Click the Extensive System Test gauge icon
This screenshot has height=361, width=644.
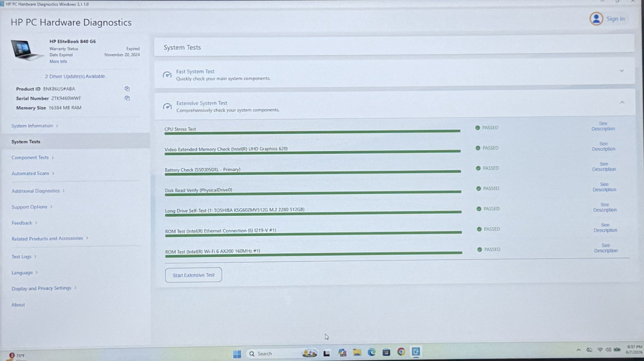tap(167, 106)
